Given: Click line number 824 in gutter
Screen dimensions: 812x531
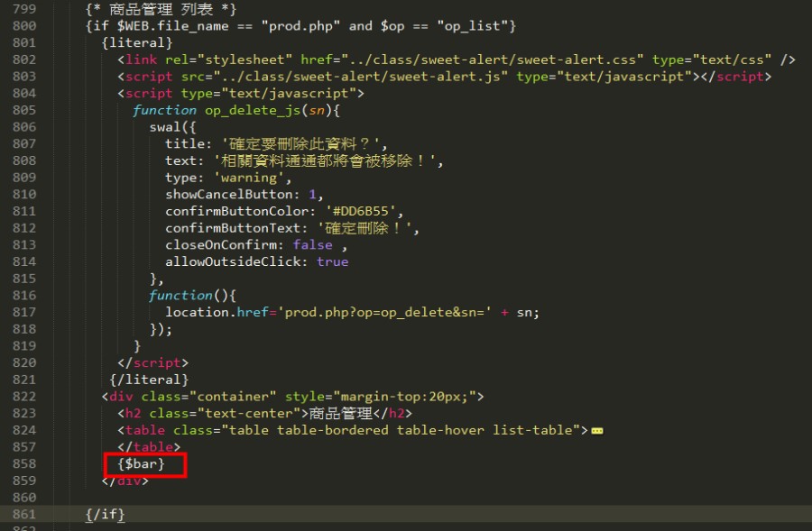Looking at the screenshot, I should (24, 430).
